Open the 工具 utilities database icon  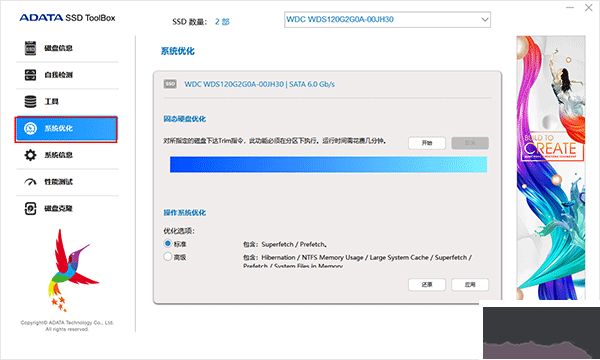[30, 101]
